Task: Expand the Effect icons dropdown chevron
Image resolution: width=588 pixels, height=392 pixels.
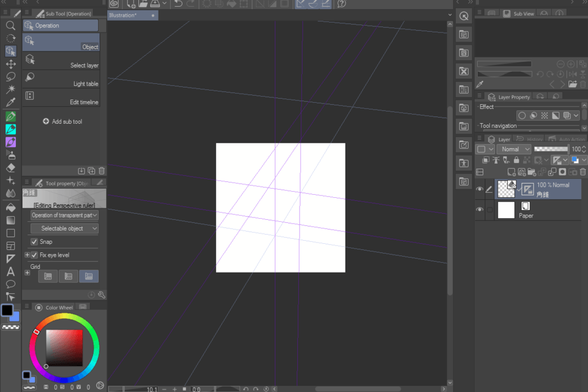Action: (576, 116)
